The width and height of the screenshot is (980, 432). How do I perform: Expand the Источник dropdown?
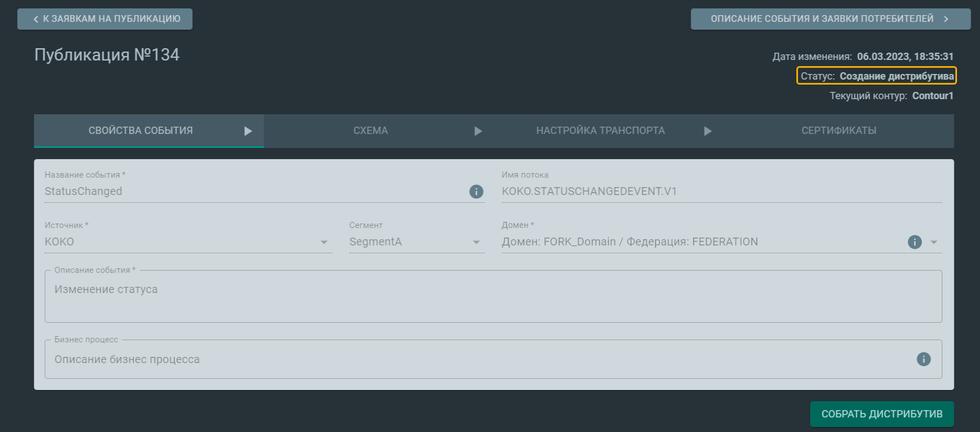[324, 242]
